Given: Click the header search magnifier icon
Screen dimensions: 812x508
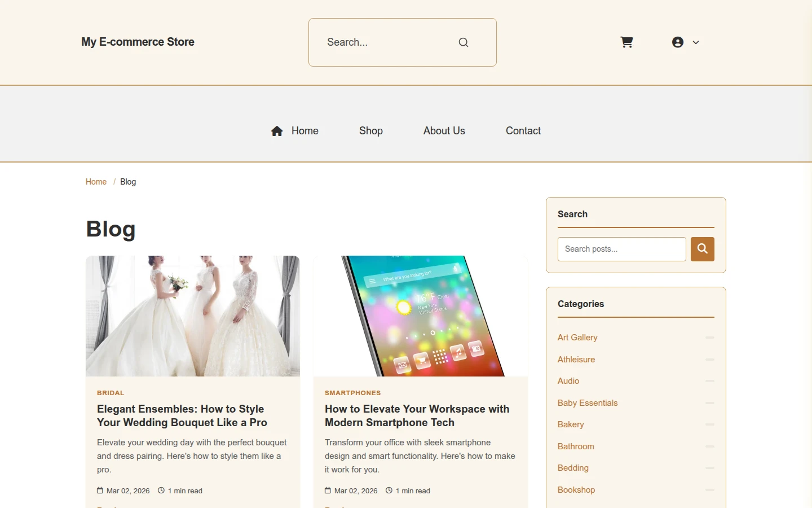Looking at the screenshot, I should [x=464, y=42].
